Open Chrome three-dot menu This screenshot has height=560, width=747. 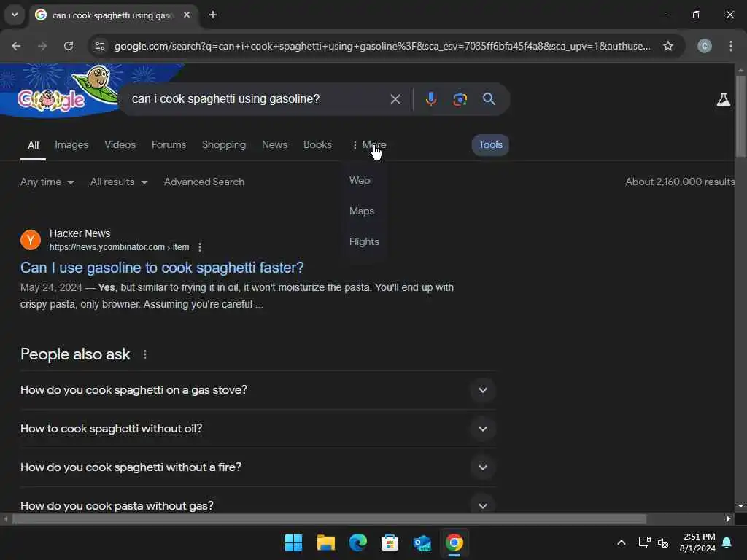pyautogui.click(x=731, y=46)
